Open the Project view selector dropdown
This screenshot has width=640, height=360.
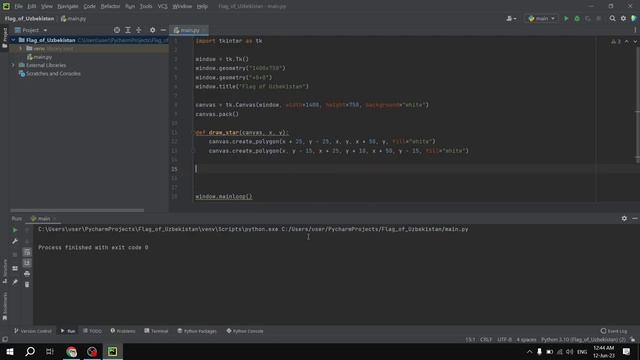31,30
